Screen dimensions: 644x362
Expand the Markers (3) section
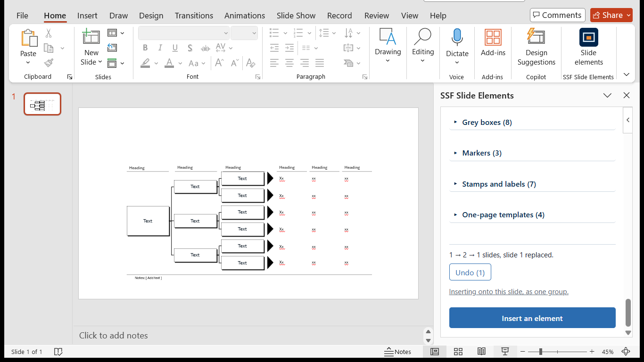532,153
